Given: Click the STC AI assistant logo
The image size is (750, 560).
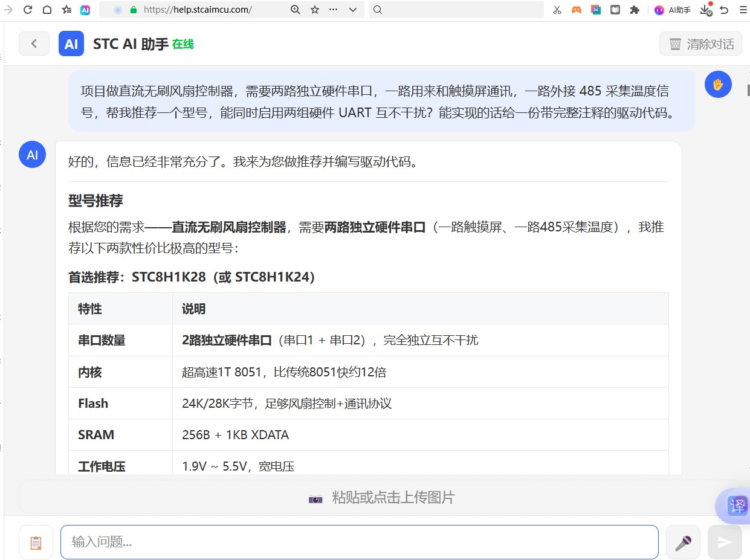Looking at the screenshot, I should click(71, 43).
